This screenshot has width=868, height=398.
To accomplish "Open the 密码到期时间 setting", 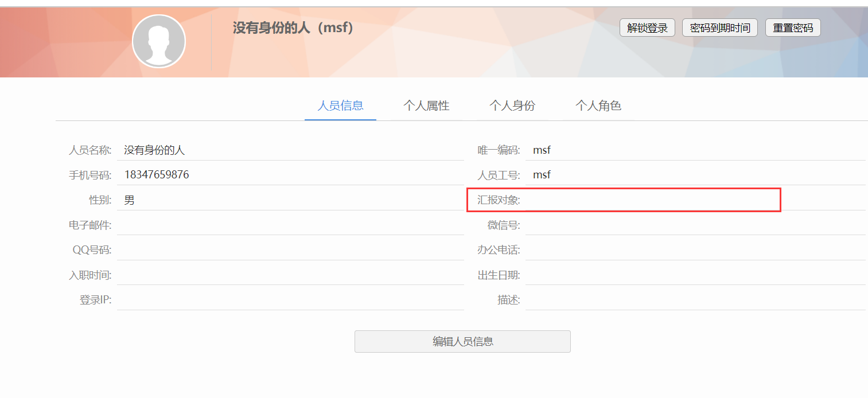I will coord(720,28).
